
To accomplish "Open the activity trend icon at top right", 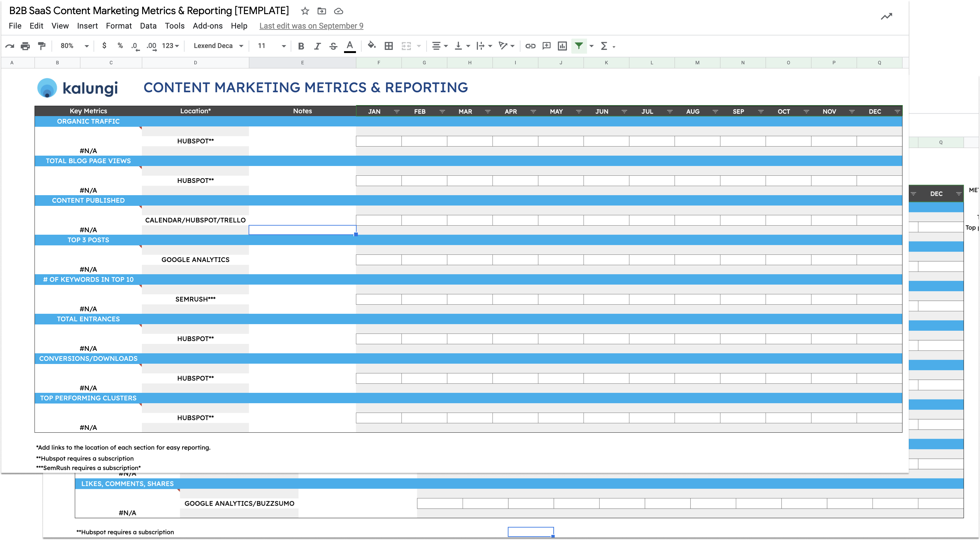I will click(x=886, y=16).
